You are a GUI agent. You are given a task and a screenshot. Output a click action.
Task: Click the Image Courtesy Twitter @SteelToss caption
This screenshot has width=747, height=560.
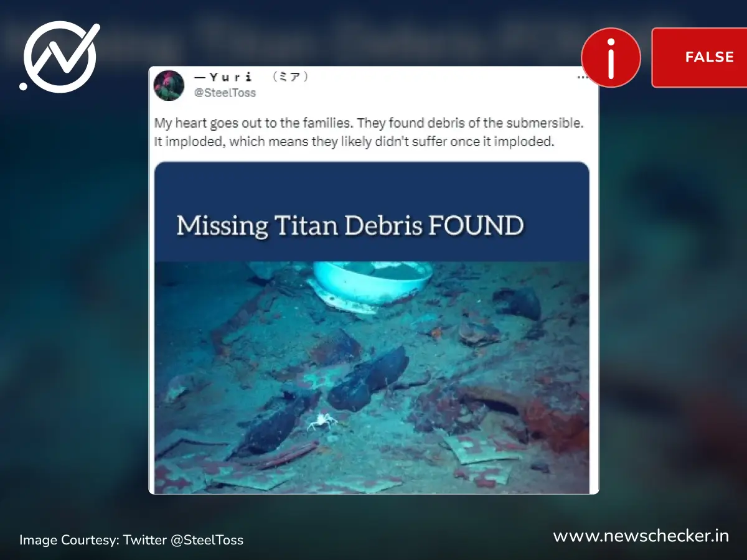(131, 539)
